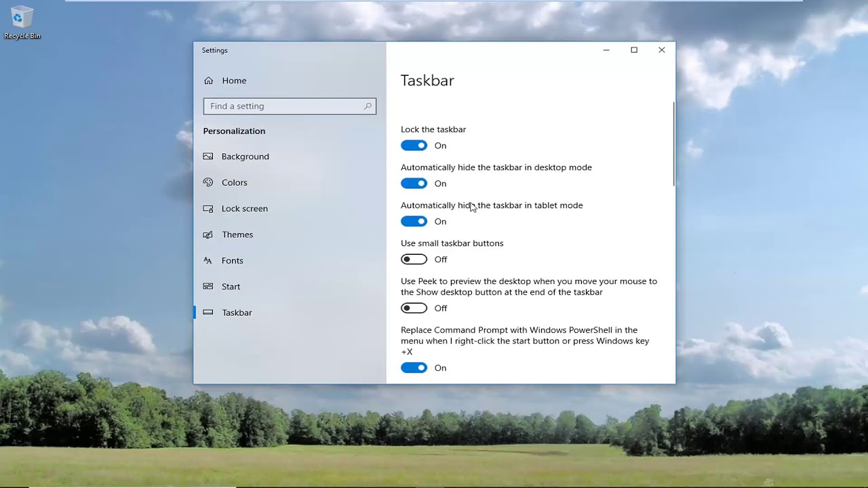Disable auto-hide taskbar in tablet mode
The image size is (868, 488).
point(414,222)
